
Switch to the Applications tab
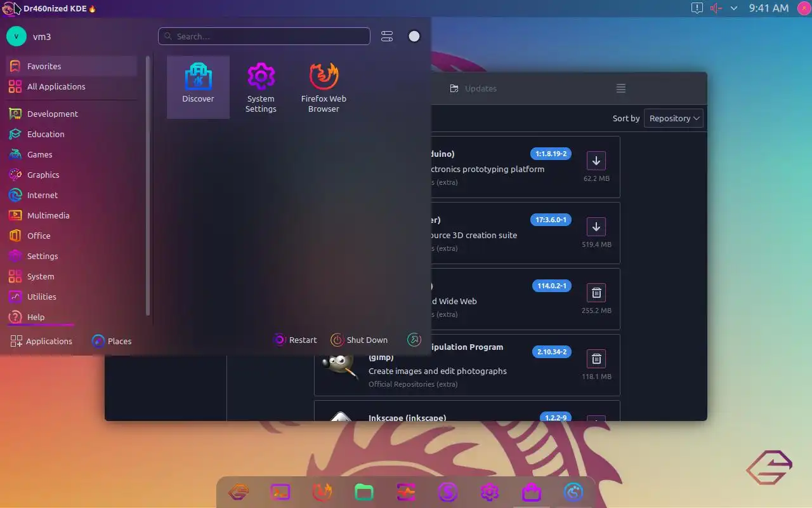pyautogui.click(x=41, y=341)
